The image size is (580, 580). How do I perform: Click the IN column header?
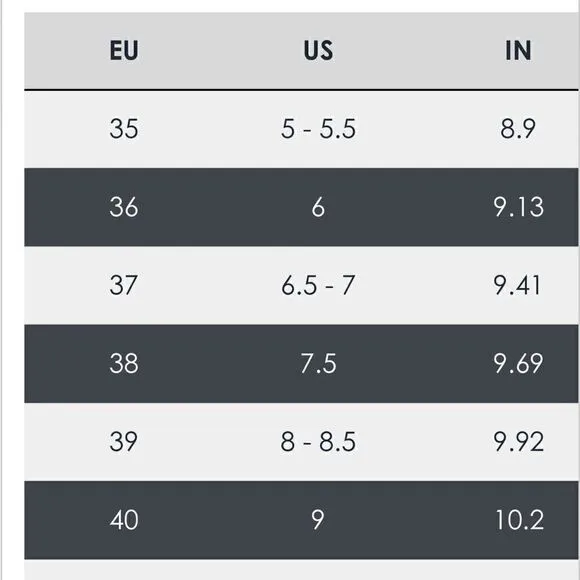518,50
